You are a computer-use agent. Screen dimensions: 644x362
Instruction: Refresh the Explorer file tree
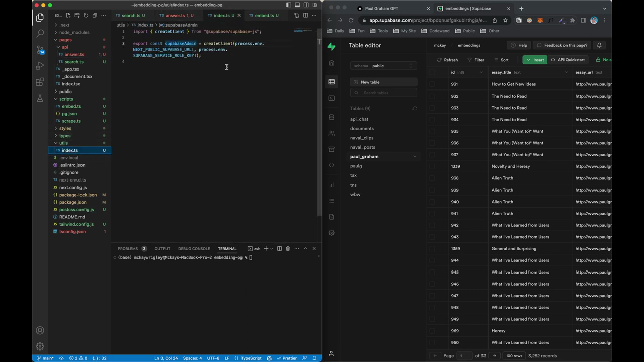click(86, 15)
